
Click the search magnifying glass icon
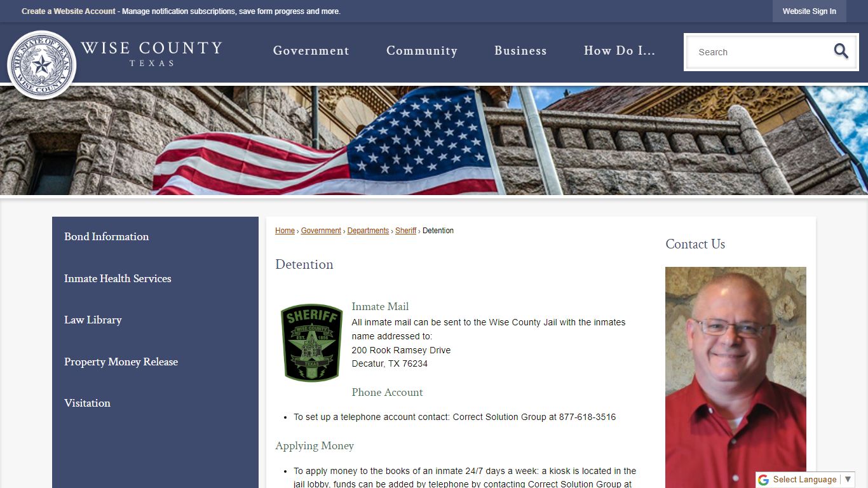[x=841, y=51]
